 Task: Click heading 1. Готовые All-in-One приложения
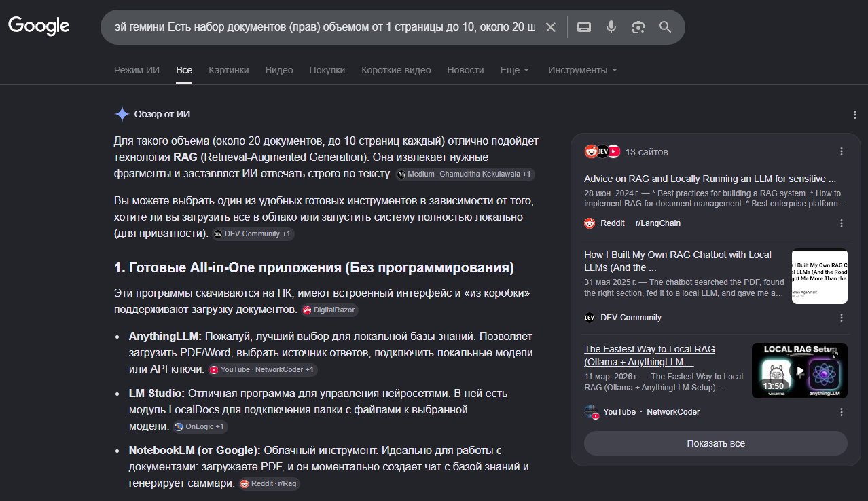314,267
